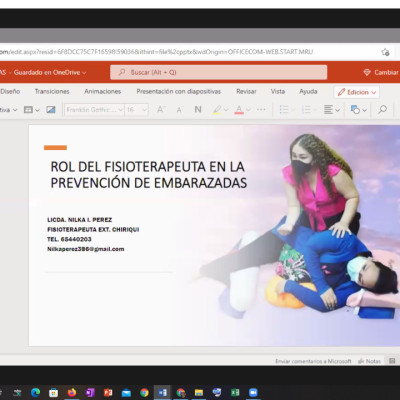
Task: Click the Edición mode button
Action: [x=357, y=92]
